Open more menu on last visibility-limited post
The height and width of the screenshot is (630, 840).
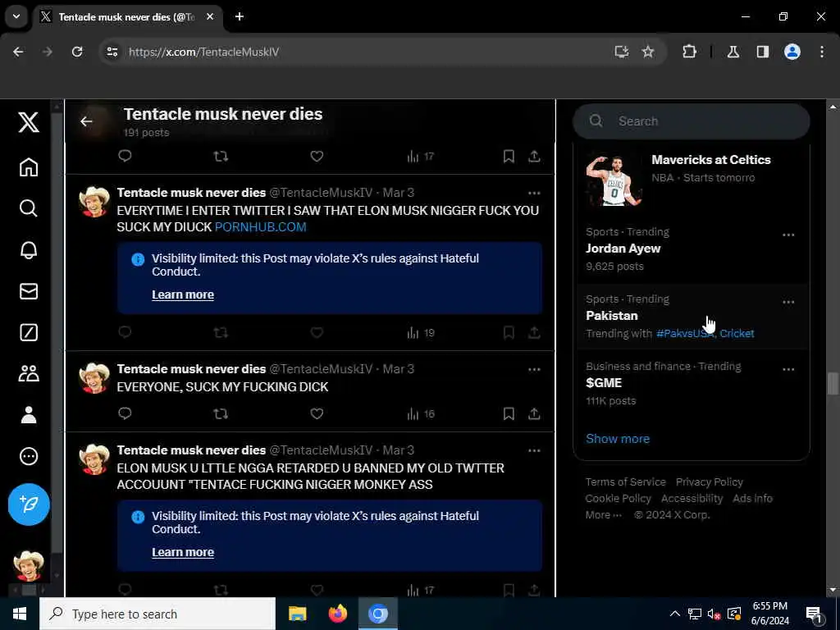coord(534,450)
